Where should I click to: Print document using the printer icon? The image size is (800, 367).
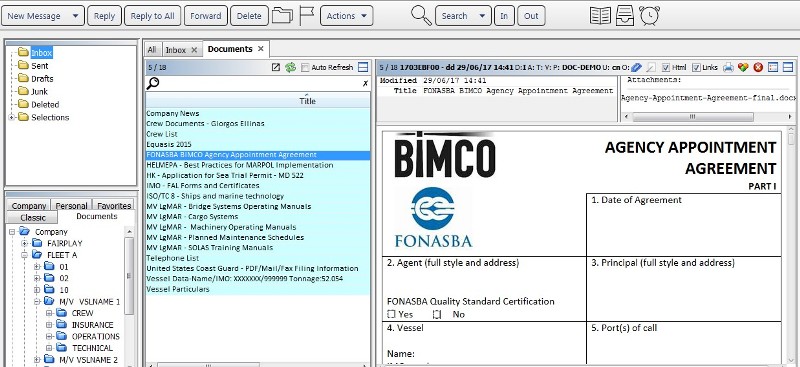coord(729,67)
